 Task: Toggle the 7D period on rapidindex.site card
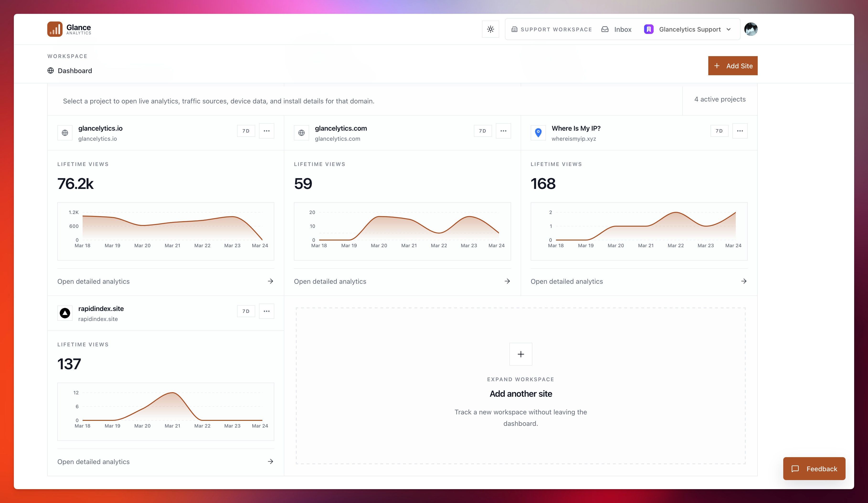coord(246,311)
